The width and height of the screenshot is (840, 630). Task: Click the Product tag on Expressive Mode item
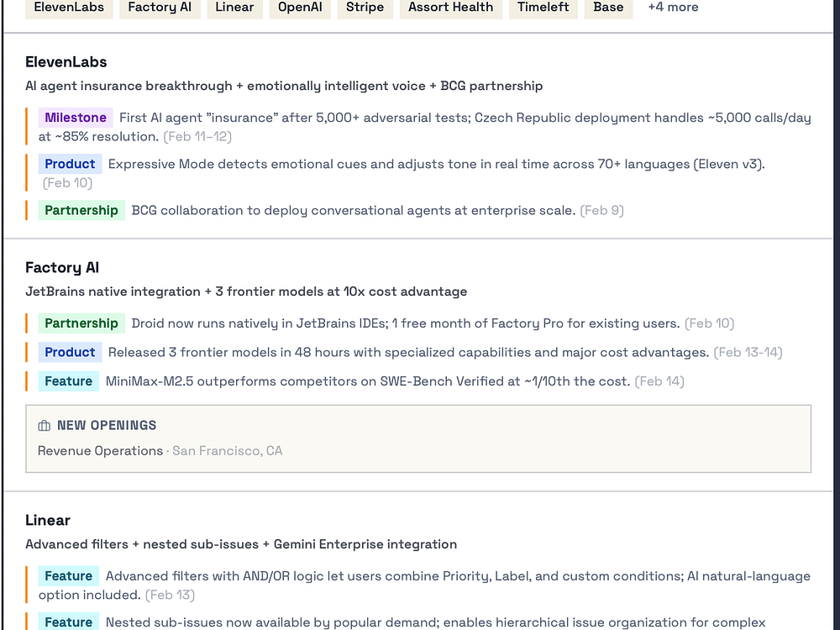coord(70,164)
